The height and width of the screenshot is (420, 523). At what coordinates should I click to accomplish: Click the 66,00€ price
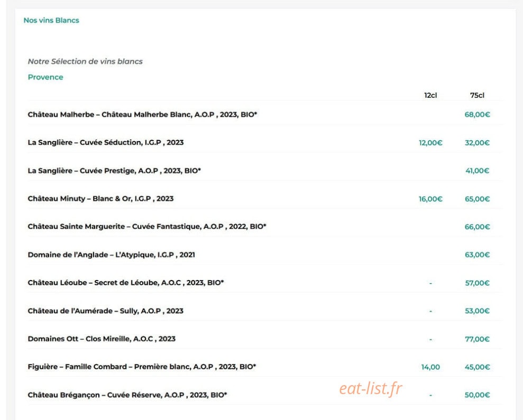(477, 227)
